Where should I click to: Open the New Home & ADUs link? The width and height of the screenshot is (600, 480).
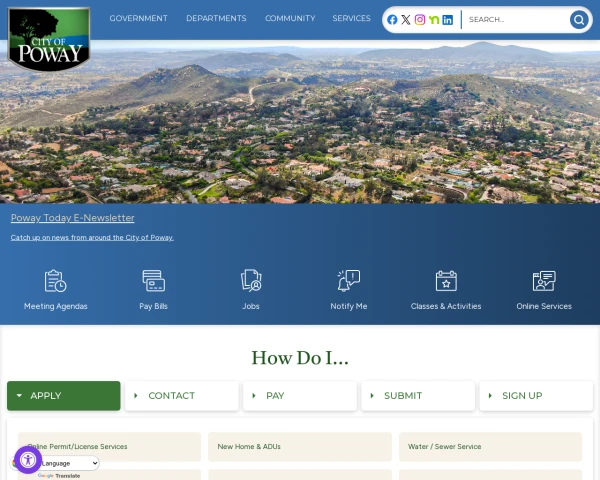pyautogui.click(x=300, y=447)
